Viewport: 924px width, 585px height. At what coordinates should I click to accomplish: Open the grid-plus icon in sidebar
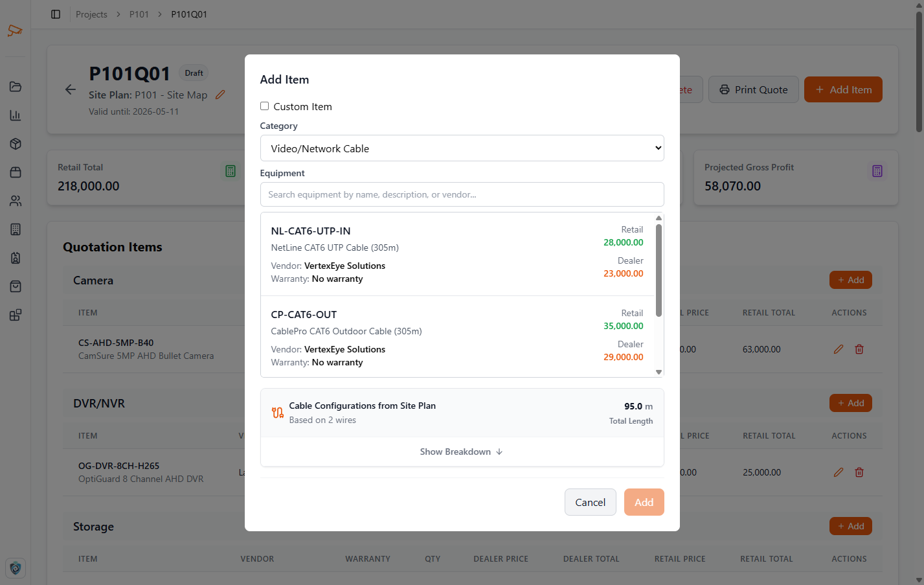[x=16, y=315]
